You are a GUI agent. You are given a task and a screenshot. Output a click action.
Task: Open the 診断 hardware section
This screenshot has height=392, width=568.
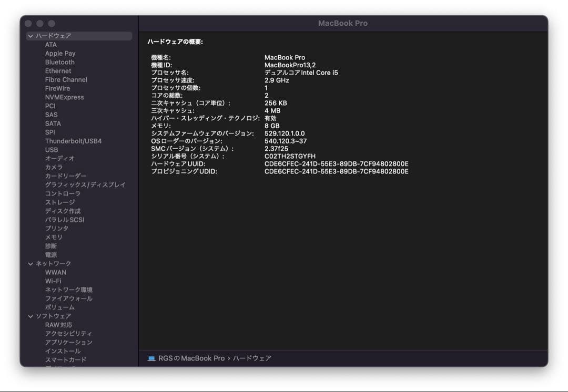pos(50,246)
